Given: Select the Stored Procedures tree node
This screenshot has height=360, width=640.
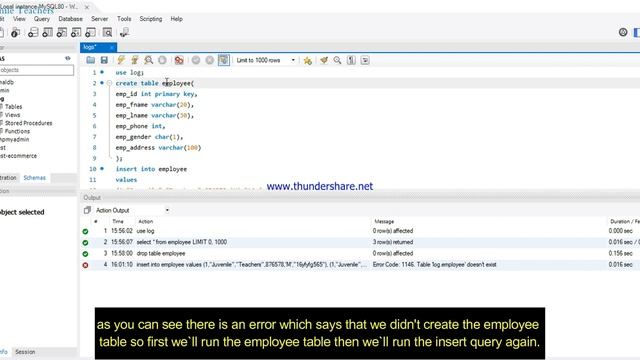Looking at the screenshot, I should pyautogui.click(x=28, y=123).
